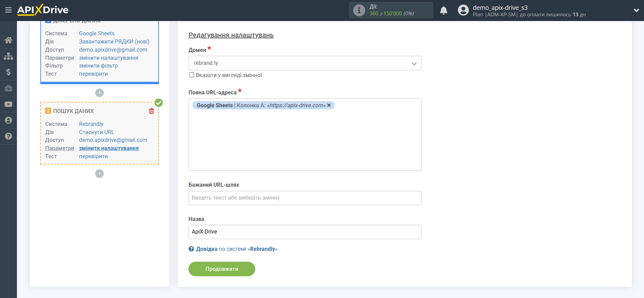This screenshot has height=298, width=644.
Task: Add a step below the data search block
Action: pyautogui.click(x=99, y=173)
